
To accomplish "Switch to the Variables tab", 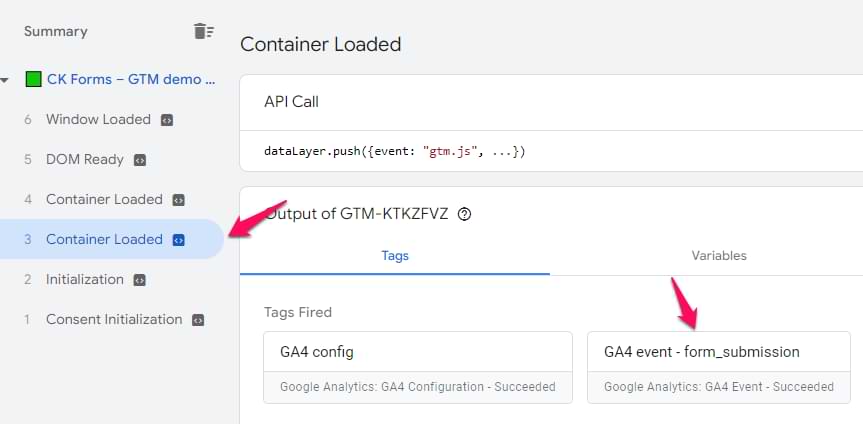I will point(719,256).
